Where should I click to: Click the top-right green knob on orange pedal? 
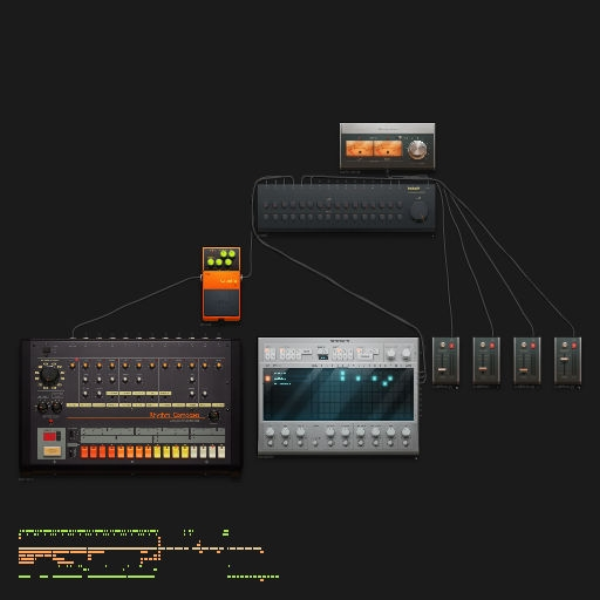232,253
